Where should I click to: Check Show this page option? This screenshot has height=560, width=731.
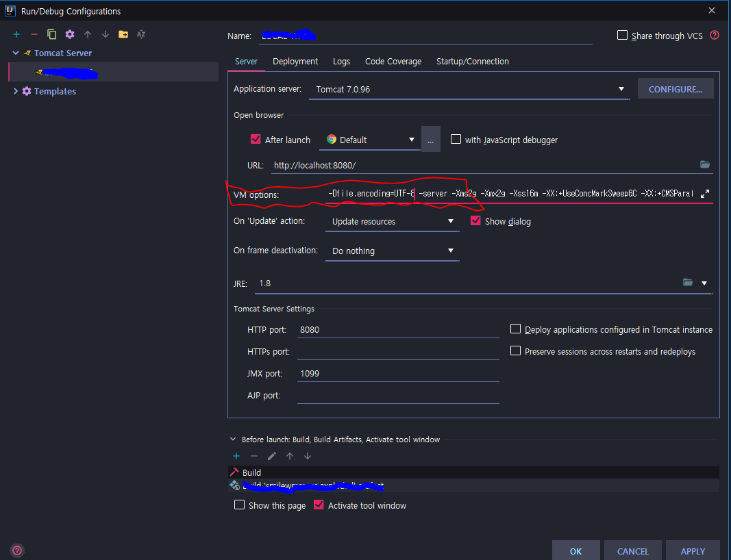pyautogui.click(x=239, y=505)
